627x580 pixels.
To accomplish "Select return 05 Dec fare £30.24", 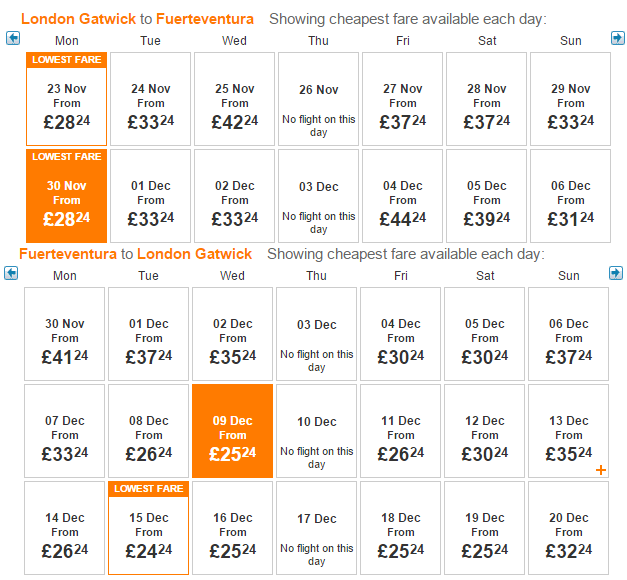I will coord(484,334).
